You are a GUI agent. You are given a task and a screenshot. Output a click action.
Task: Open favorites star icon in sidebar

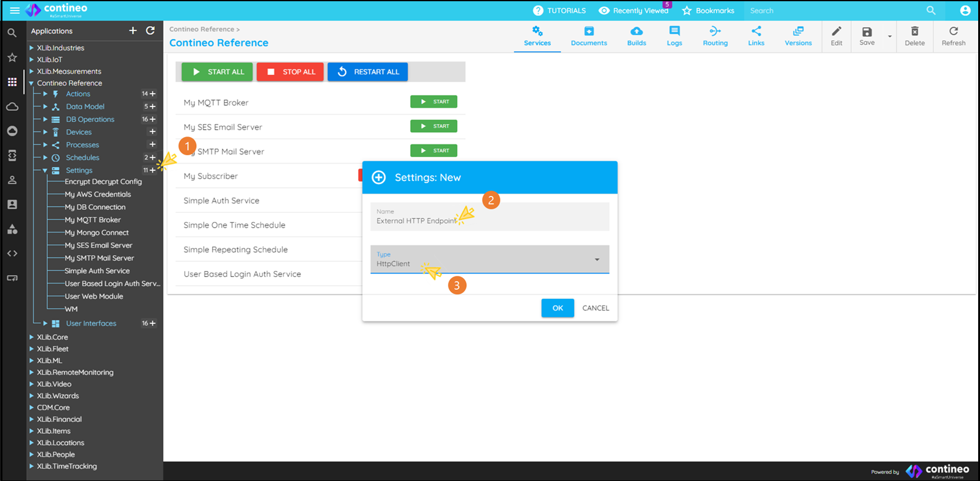click(12, 57)
